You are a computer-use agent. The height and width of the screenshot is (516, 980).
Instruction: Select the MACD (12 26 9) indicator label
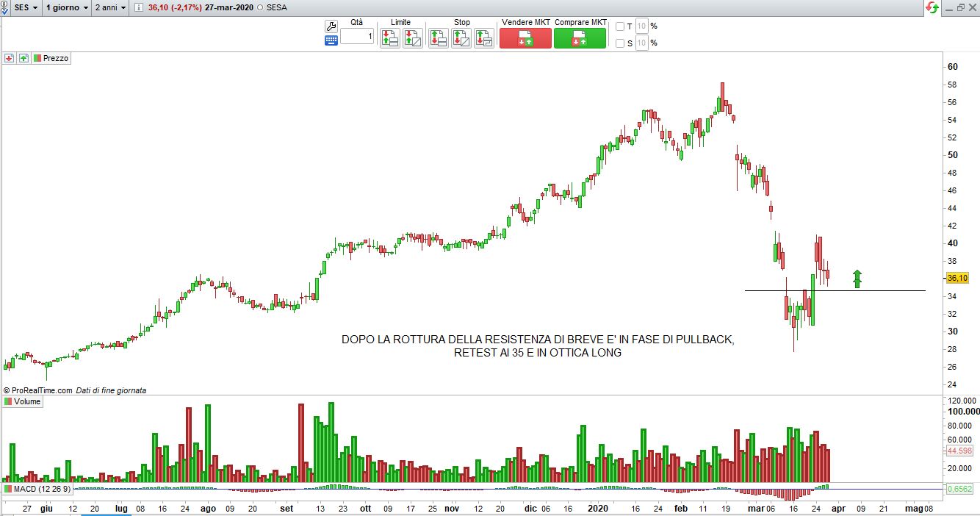click(x=37, y=489)
